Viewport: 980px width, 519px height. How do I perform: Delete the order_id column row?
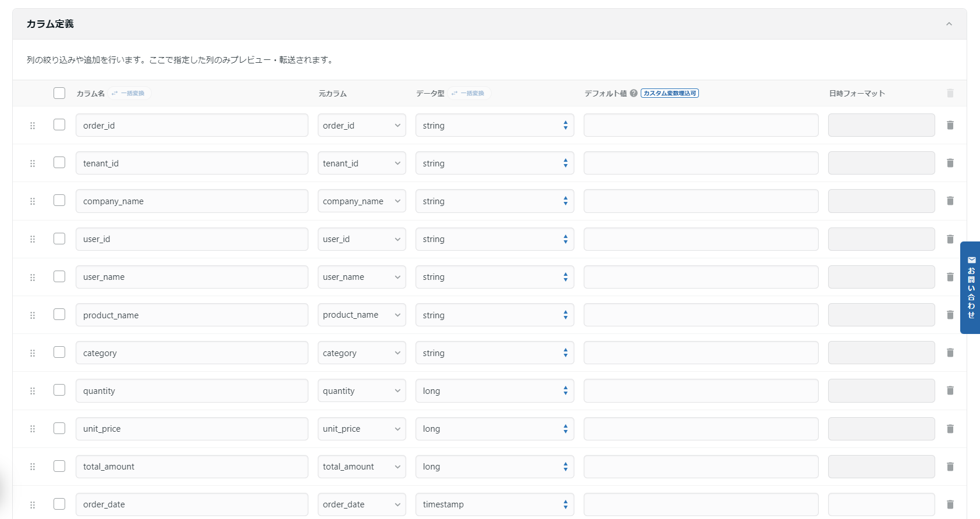[950, 125]
